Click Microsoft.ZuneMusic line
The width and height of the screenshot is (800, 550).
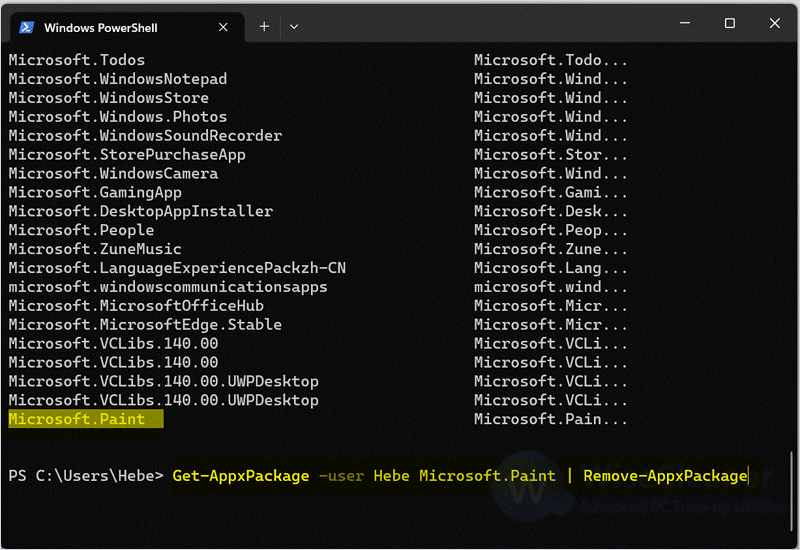click(x=95, y=249)
